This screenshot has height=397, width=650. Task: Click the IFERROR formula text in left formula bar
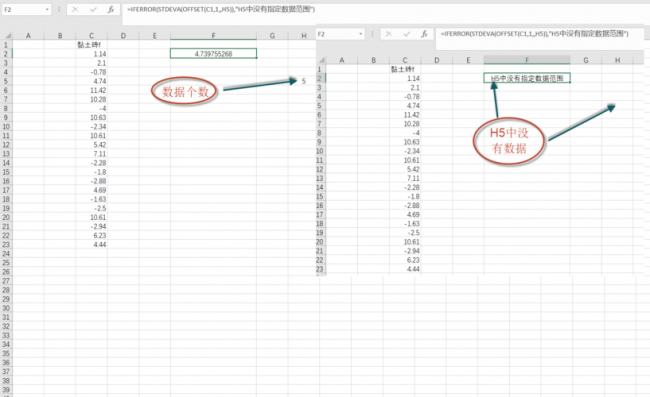(221, 9)
